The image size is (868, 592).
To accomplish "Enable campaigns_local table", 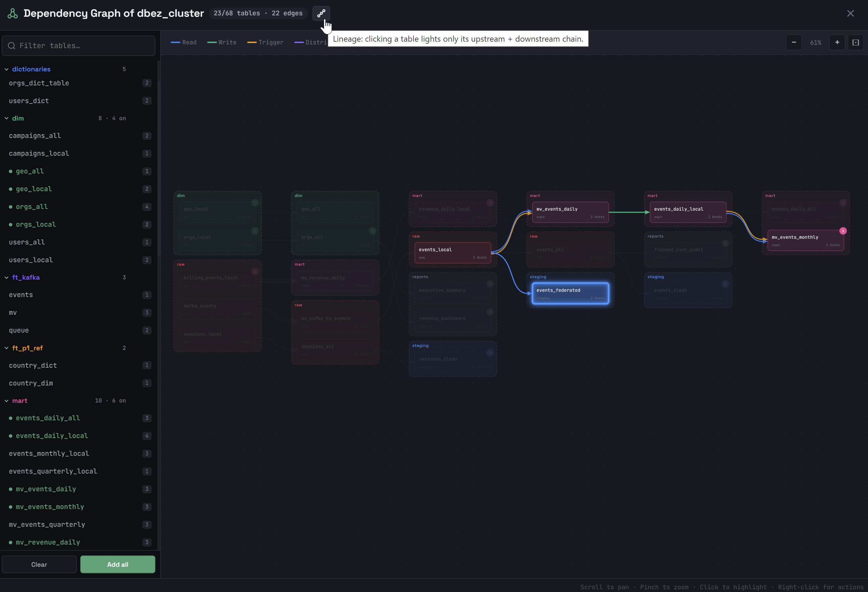I will pyautogui.click(x=79, y=154).
